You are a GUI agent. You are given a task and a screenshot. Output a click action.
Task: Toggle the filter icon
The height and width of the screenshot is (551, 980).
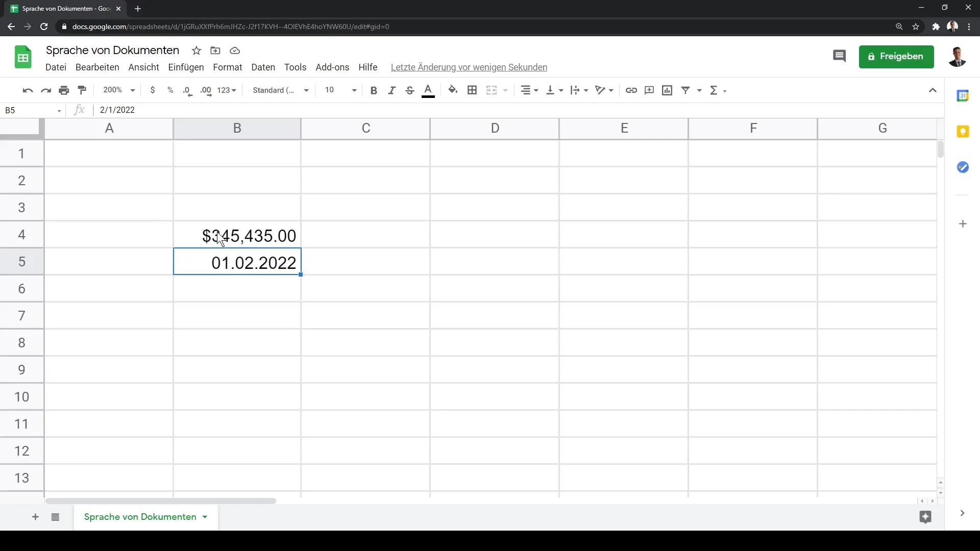coord(686,89)
